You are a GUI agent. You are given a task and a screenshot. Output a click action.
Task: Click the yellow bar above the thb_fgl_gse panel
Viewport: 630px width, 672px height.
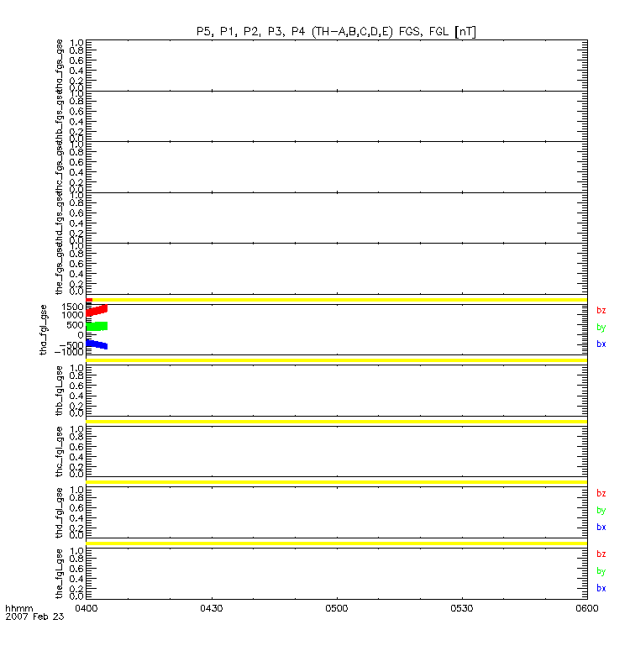tap(337, 360)
